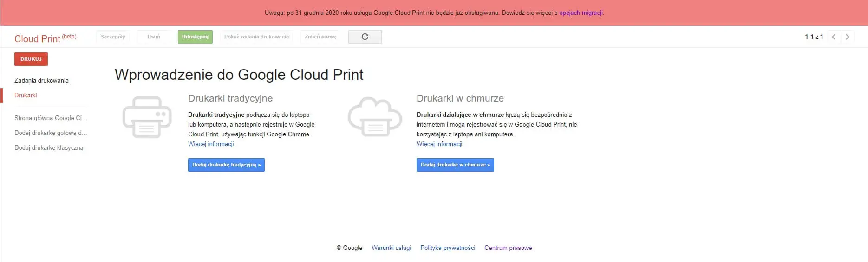Select Drukarki in the sidebar

click(x=26, y=95)
